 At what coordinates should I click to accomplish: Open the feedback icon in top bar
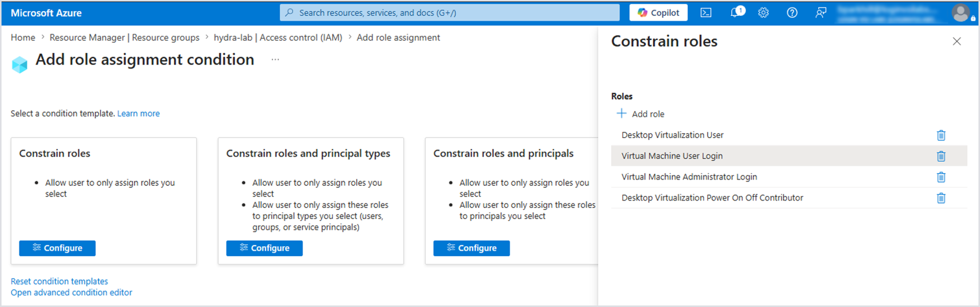820,13
